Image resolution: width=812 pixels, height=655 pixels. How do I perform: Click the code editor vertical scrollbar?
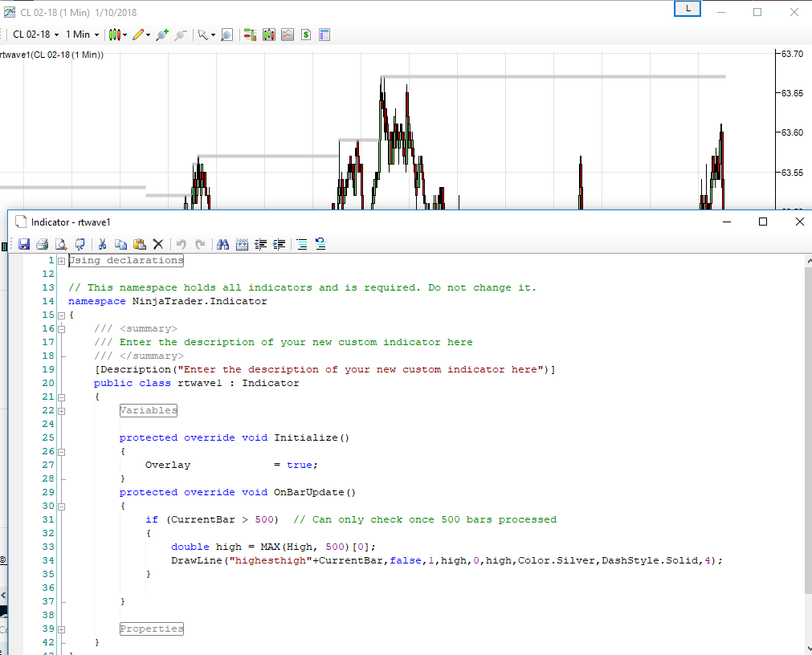pos(808,431)
